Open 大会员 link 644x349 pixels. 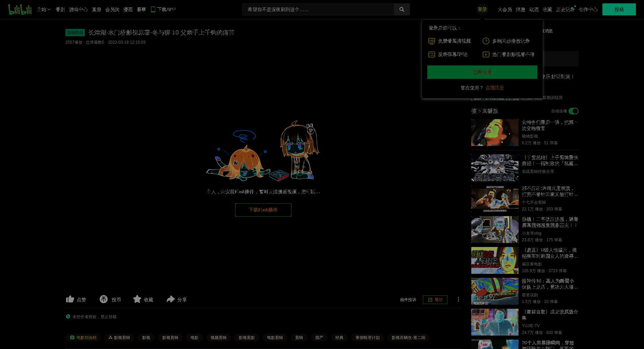[x=504, y=9]
